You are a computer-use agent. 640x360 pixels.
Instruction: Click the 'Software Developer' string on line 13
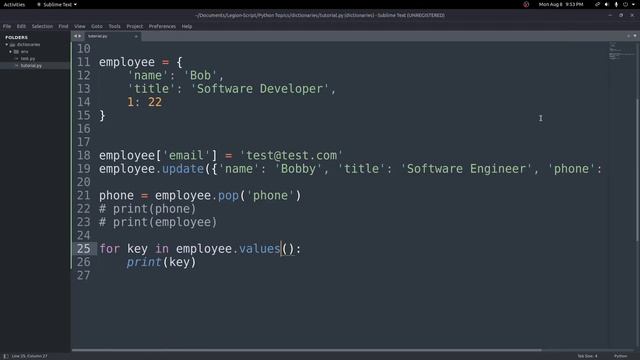click(x=260, y=89)
